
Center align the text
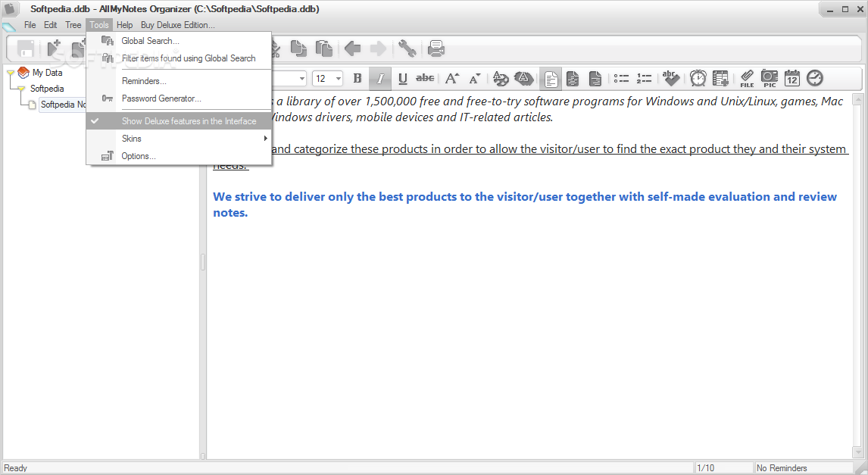coord(573,79)
